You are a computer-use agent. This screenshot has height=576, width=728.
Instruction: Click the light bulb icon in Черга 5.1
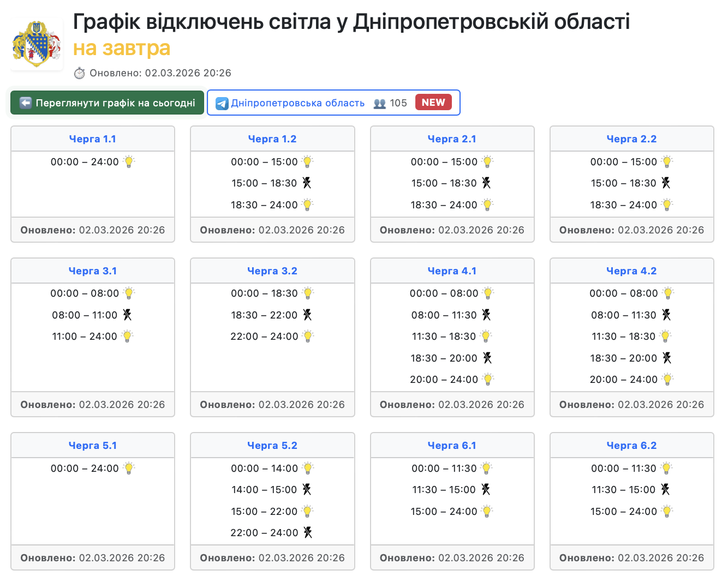coord(129,468)
